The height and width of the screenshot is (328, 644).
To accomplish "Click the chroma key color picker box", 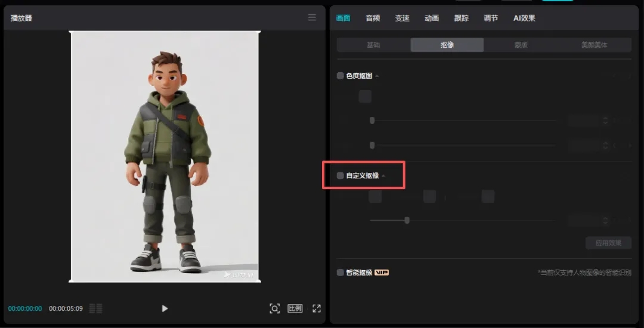I will [x=365, y=97].
